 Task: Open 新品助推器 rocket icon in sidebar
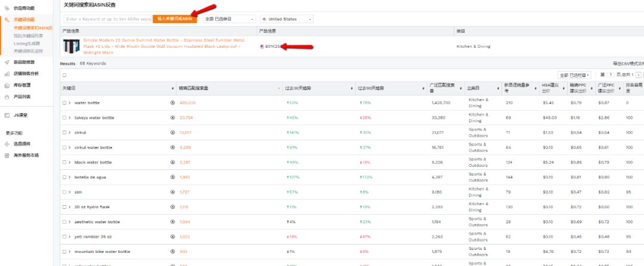click(x=7, y=62)
